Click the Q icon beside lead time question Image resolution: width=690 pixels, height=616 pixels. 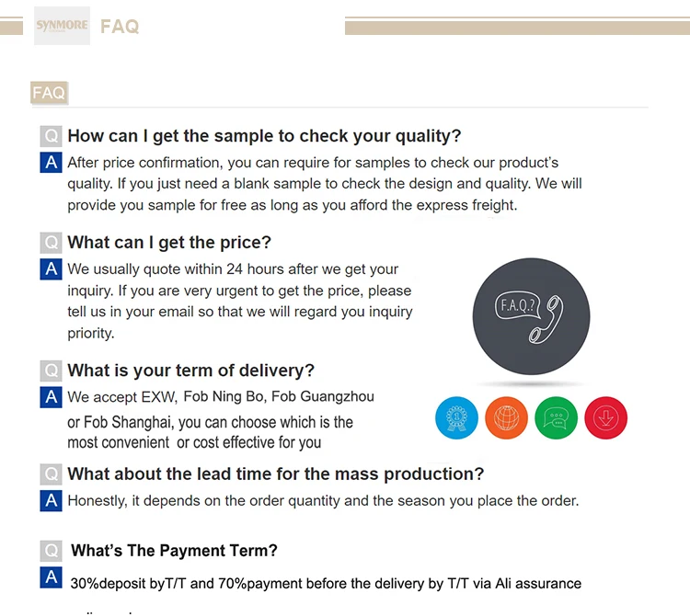(x=52, y=474)
